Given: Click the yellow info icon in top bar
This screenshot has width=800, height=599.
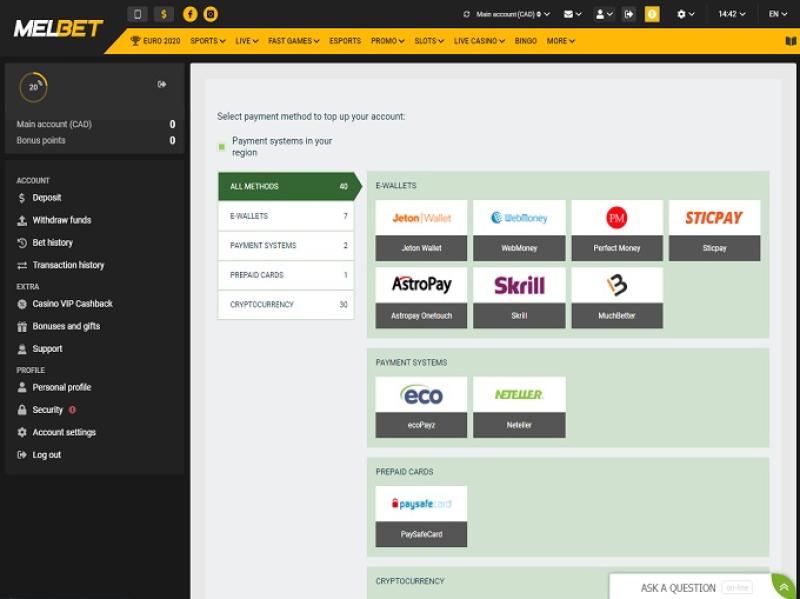Looking at the screenshot, I should coord(652,14).
